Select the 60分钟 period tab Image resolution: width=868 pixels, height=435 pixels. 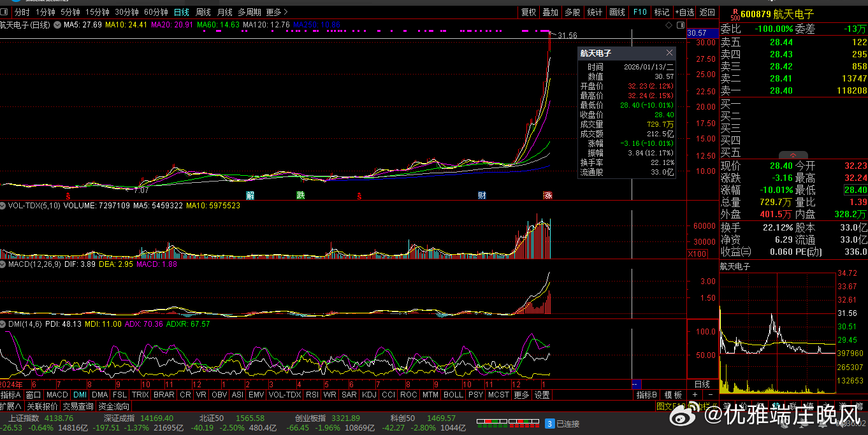pyautogui.click(x=156, y=12)
